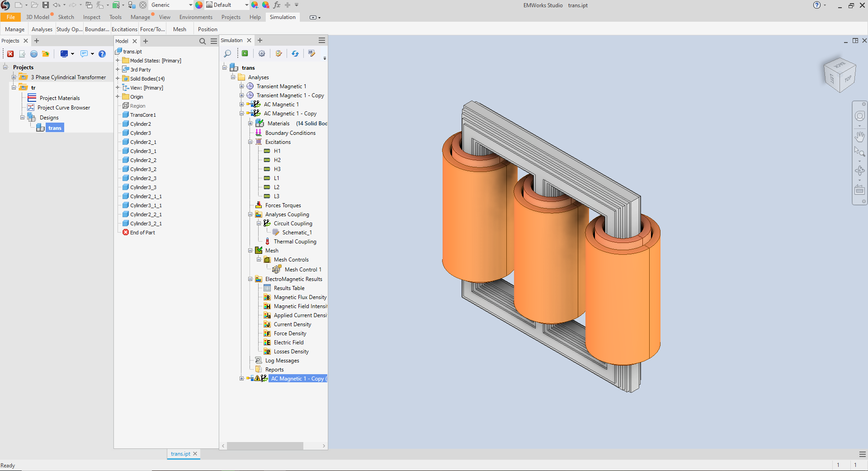Screen dimensions: 868x471
Task: Click the blue refresh arrows icon
Action: [295, 53]
